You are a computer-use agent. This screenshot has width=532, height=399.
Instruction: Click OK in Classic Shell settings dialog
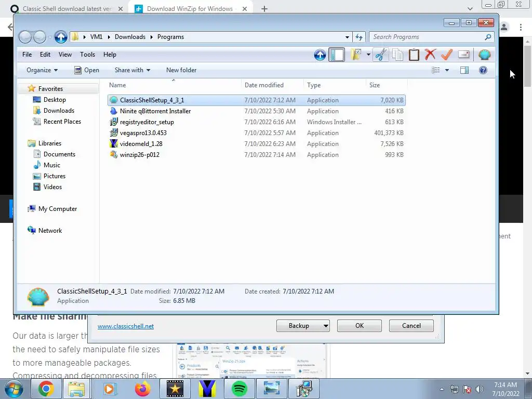(x=360, y=326)
